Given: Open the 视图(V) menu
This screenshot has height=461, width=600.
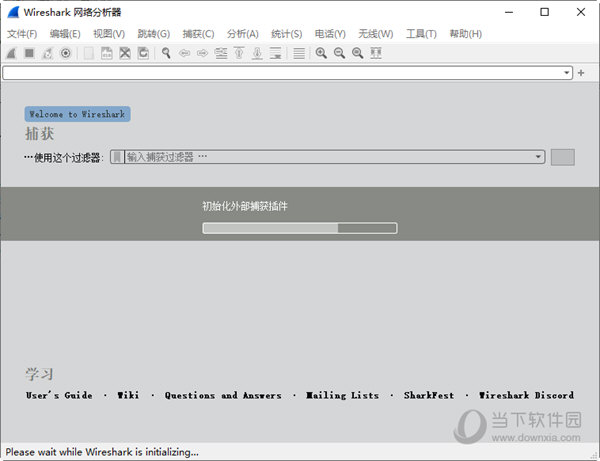Looking at the screenshot, I should pos(109,34).
